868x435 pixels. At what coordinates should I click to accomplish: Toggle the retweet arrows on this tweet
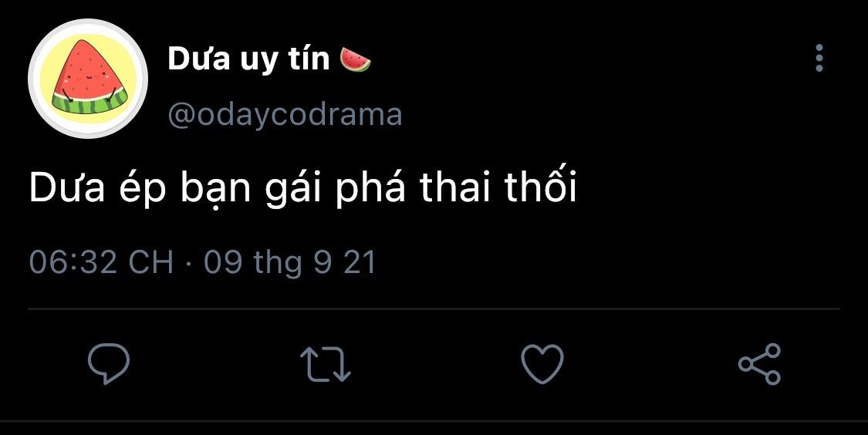(x=326, y=364)
